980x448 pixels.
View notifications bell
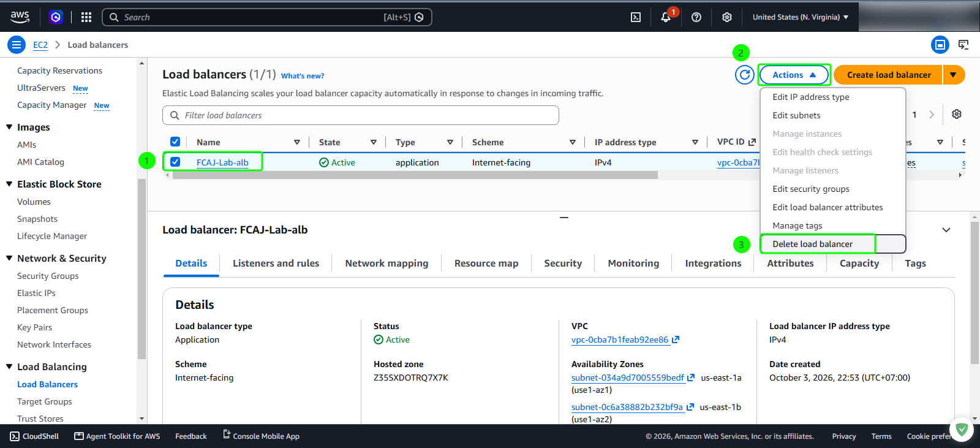[x=666, y=17]
